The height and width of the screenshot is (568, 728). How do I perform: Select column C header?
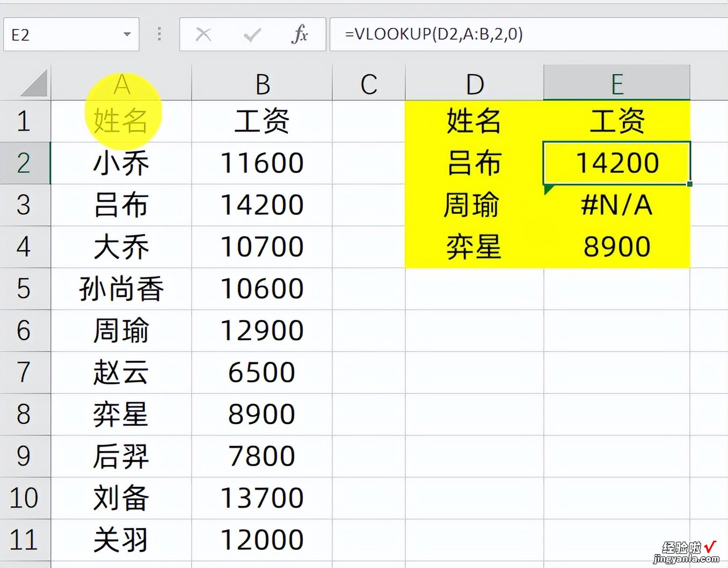(x=369, y=83)
